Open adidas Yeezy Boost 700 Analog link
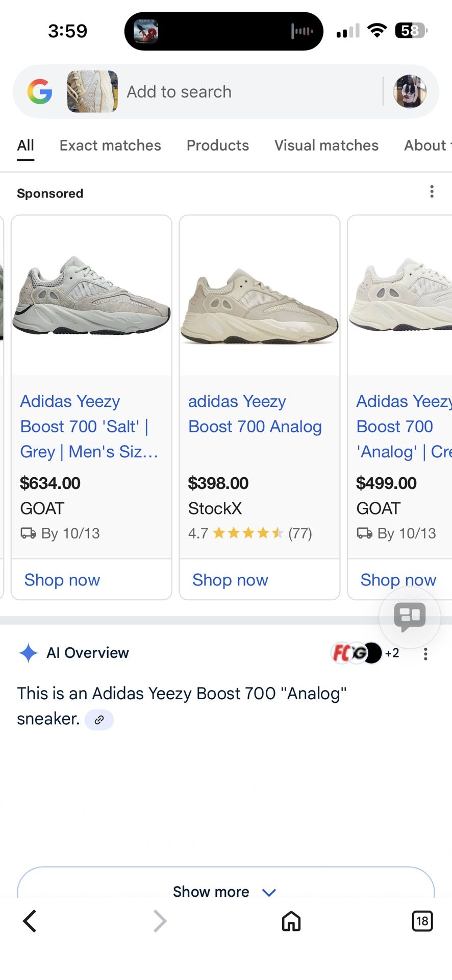The image size is (452, 980). coord(255,414)
